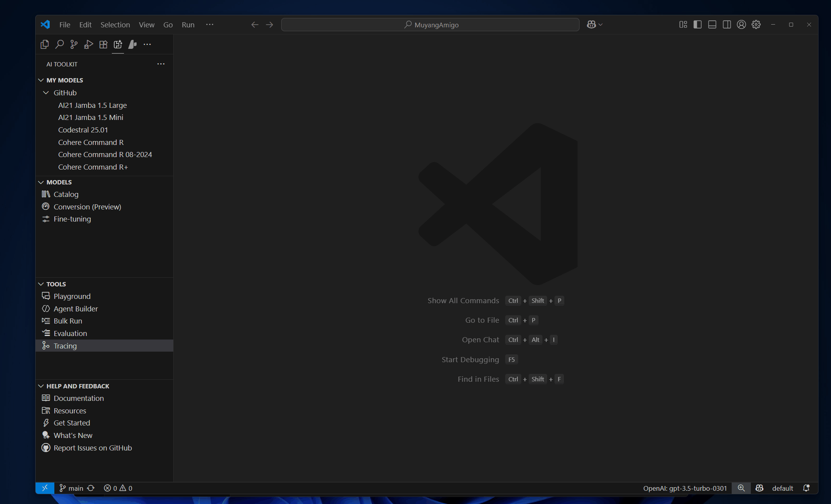Select the AI21 Jamba 1.5 Large model
This screenshot has width=831, height=504.
(x=104, y=105)
